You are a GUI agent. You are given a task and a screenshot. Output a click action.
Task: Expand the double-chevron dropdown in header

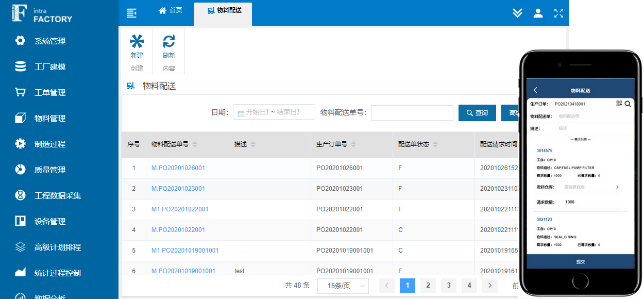click(x=518, y=13)
